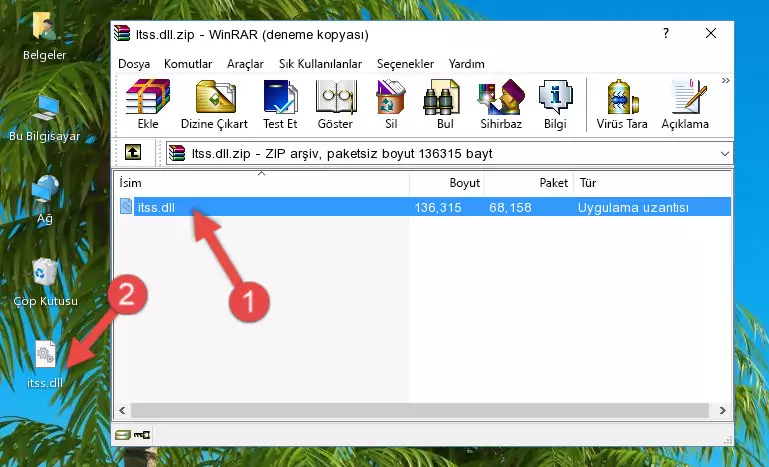Sort by the Tür column header

(652, 183)
